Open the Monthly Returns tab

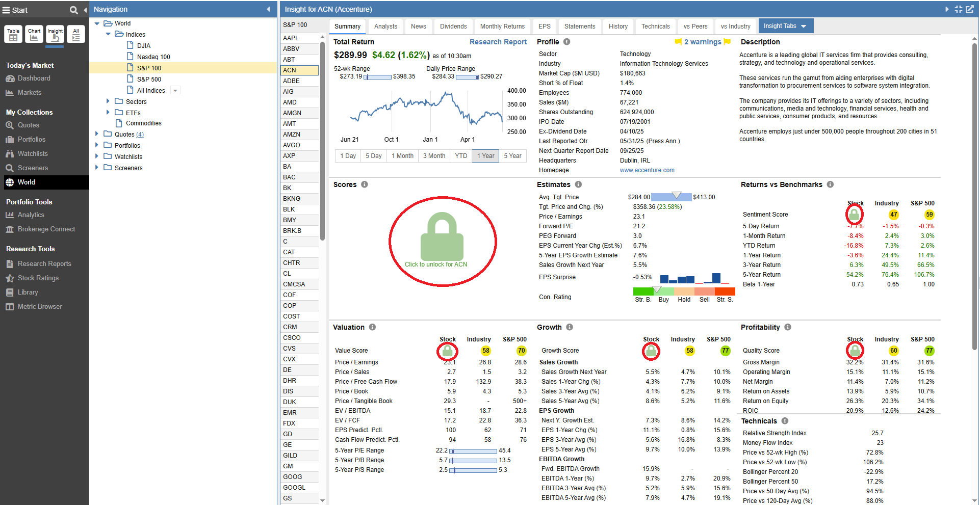coord(502,26)
